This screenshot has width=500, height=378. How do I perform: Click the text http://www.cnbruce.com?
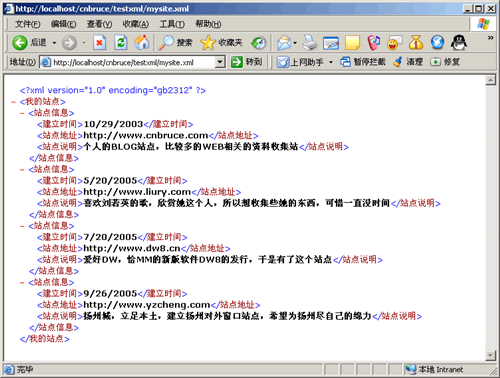pyautogui.click(x=146, y=135)
